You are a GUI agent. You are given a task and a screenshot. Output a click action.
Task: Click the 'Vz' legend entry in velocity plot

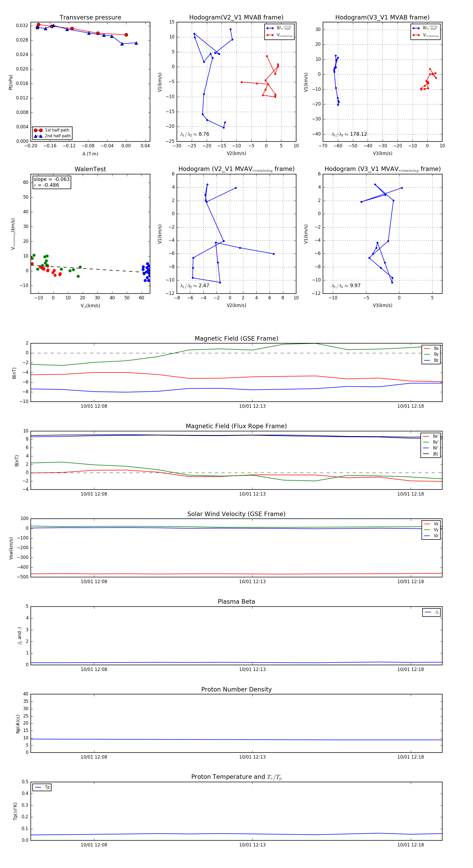pos(431,536)
